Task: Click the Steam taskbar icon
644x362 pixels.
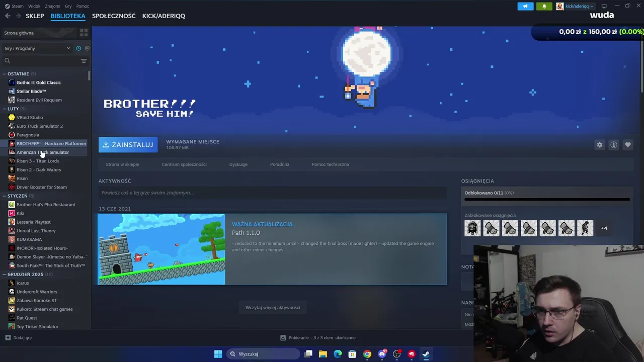Action: (426, 354)
